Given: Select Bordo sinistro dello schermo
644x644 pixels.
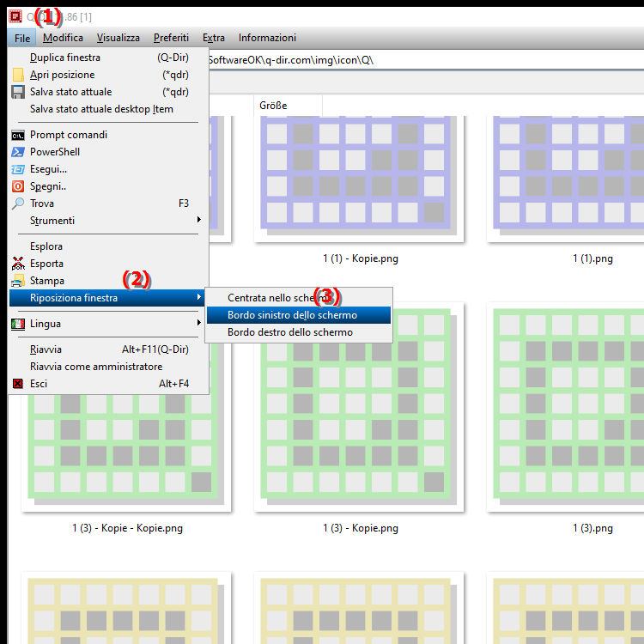Looking at the screenshot, I should [299, 315].
